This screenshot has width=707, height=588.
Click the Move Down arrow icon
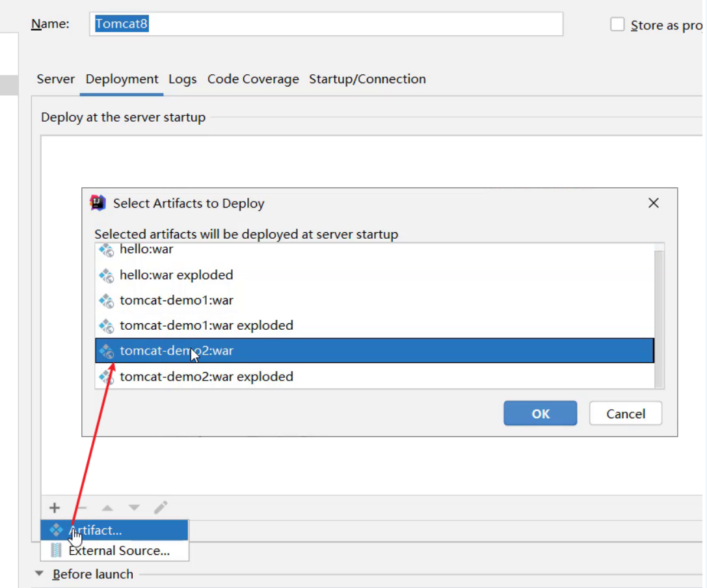134,508
